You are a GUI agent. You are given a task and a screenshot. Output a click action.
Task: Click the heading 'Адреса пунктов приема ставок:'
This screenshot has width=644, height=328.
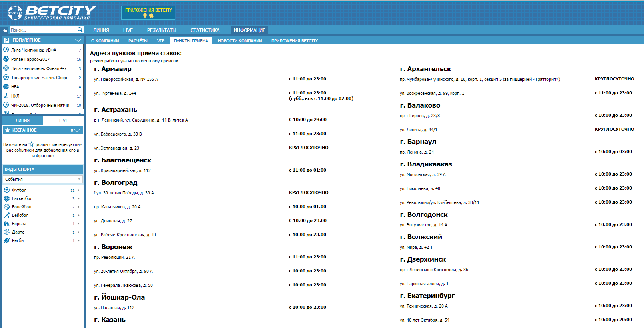(x=136, y=53)
